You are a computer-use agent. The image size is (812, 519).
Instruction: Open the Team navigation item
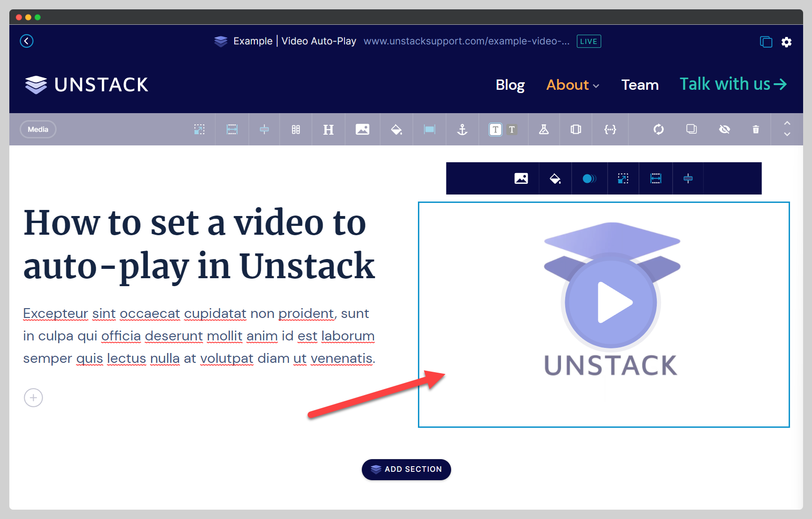click(x=640, y=85)
